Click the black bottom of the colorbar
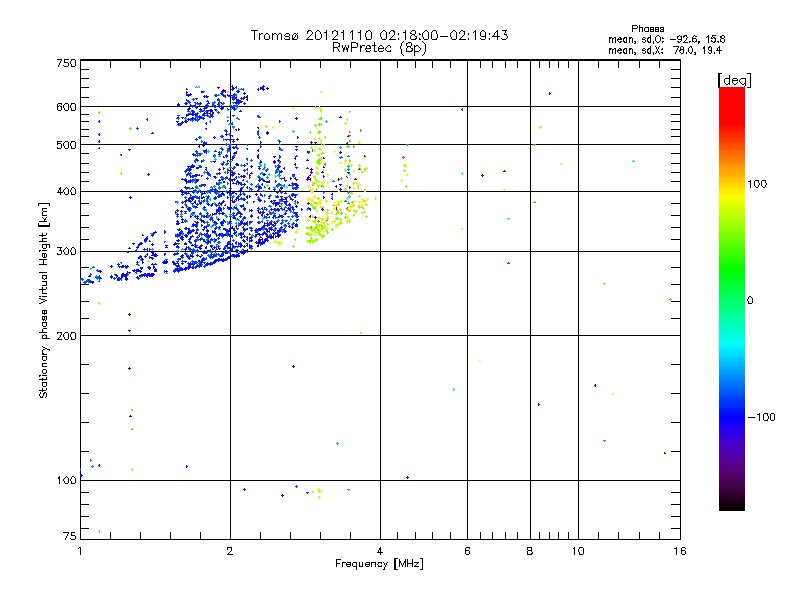The width and height of the screenshot is (800, 600). point(732,503)
